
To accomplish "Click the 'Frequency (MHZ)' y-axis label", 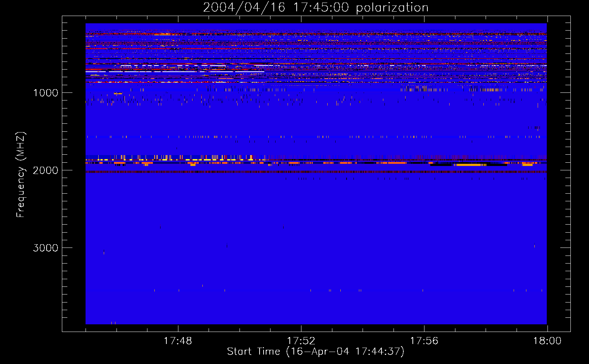I will (21, 175).
